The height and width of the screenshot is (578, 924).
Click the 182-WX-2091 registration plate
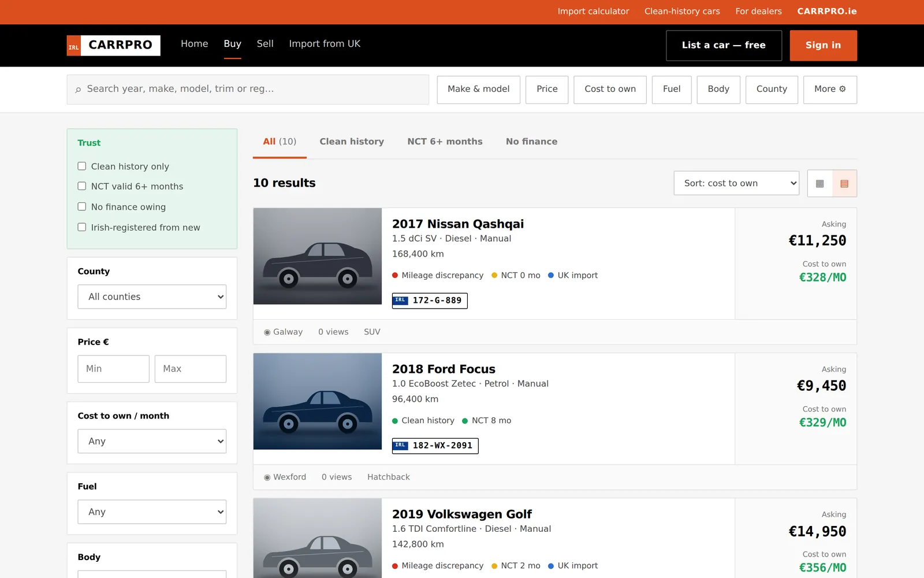[x=435, y=446]
